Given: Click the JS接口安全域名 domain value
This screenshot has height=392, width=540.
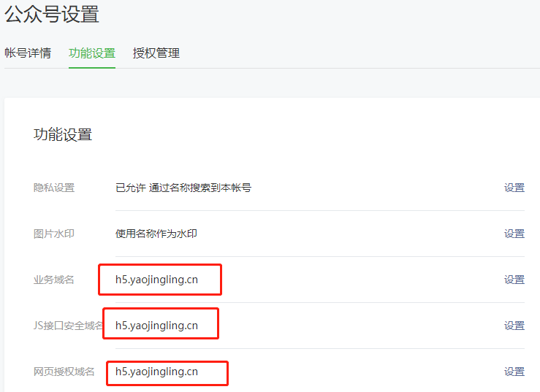Looking at the screenshot, I should [x=156, y=326].
